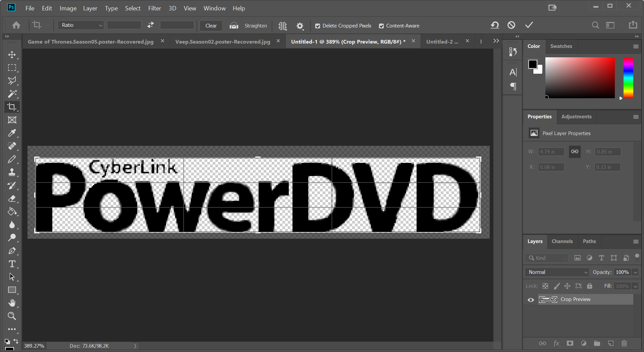
Task: Select the History Brush tool
Action: point(12,185)
